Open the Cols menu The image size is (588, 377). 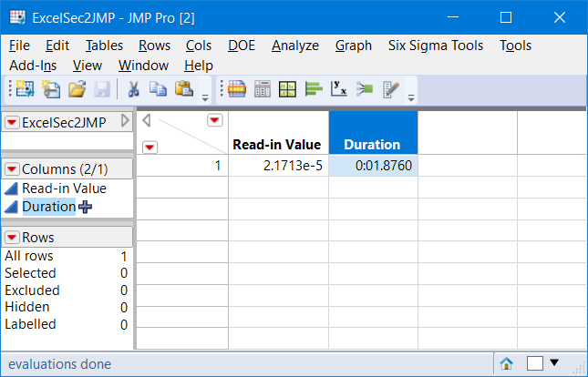(x=199, y=46)
